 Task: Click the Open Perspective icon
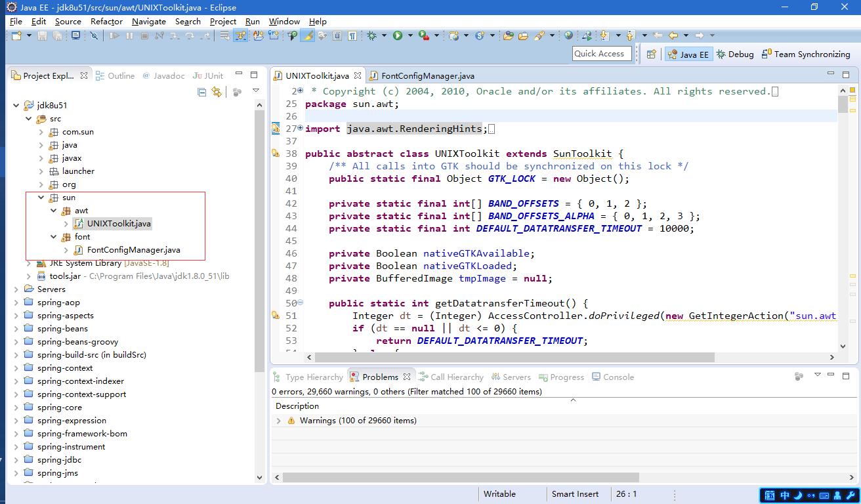(651, 54)
